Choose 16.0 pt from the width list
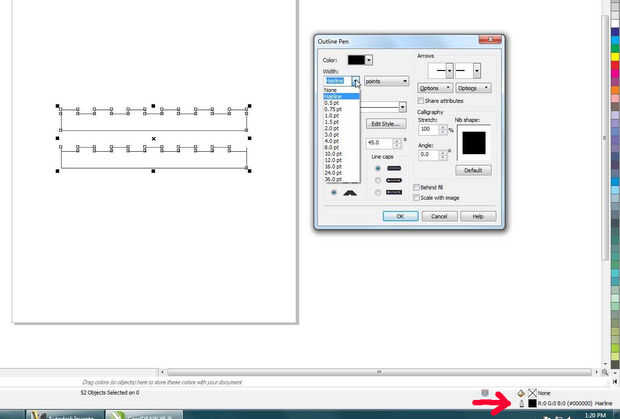Image resolution: width=620 pixels, height=419 pixels. point(342,166)
